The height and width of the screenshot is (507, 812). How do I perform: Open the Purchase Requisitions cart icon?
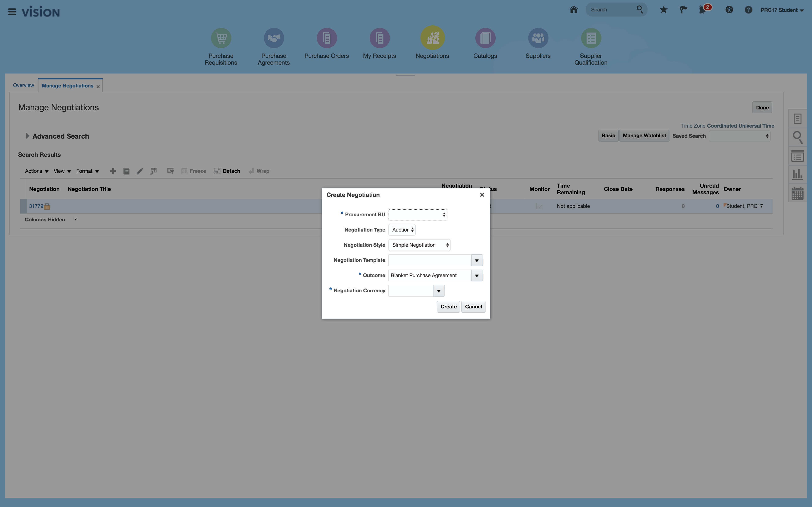tap(221, 38)
